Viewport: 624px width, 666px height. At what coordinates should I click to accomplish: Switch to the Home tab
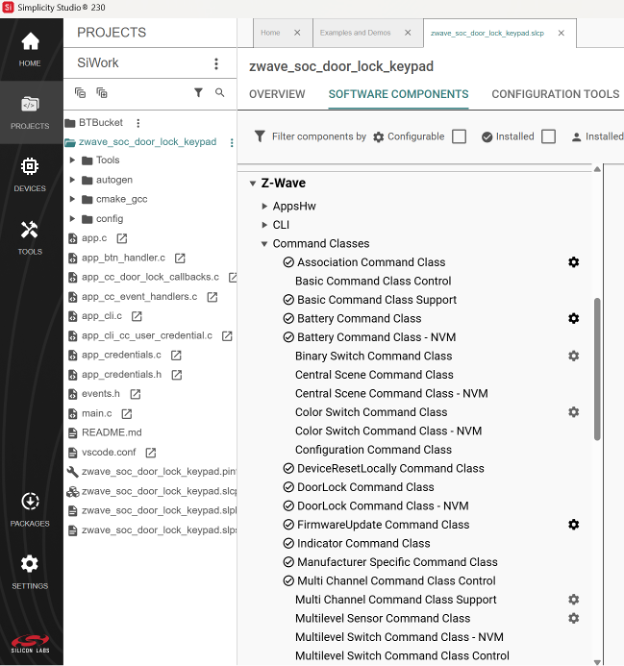pyautogui.click(x=270, y=33)
